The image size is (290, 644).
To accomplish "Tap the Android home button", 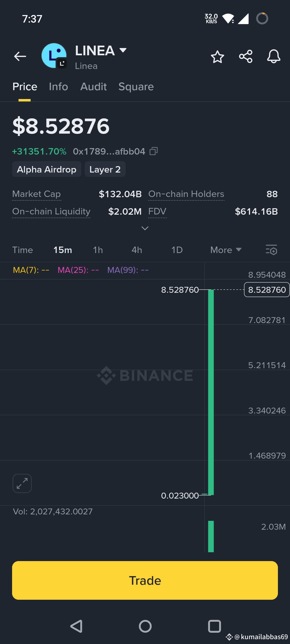I will [x=145, y=626].
